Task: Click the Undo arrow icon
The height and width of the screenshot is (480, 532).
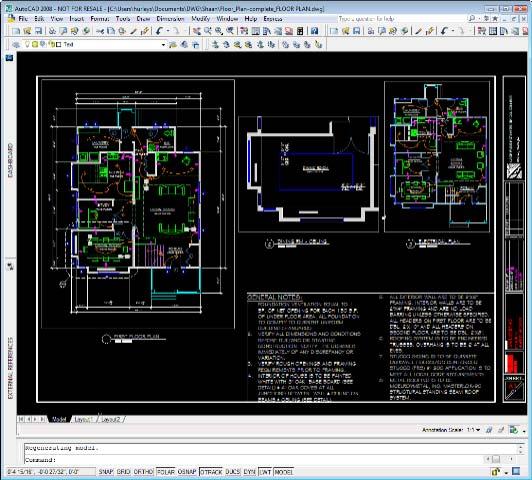Action: (x=159, y=31)
